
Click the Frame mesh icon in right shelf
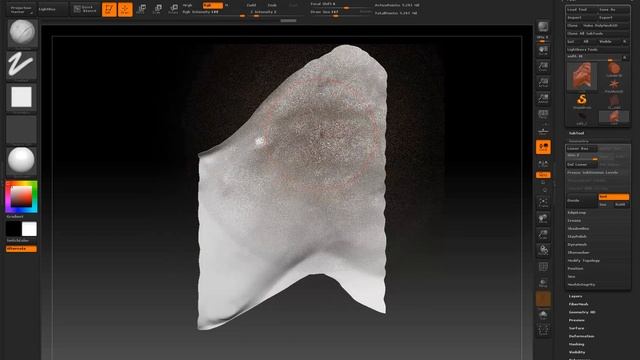[x=543, y=202]
